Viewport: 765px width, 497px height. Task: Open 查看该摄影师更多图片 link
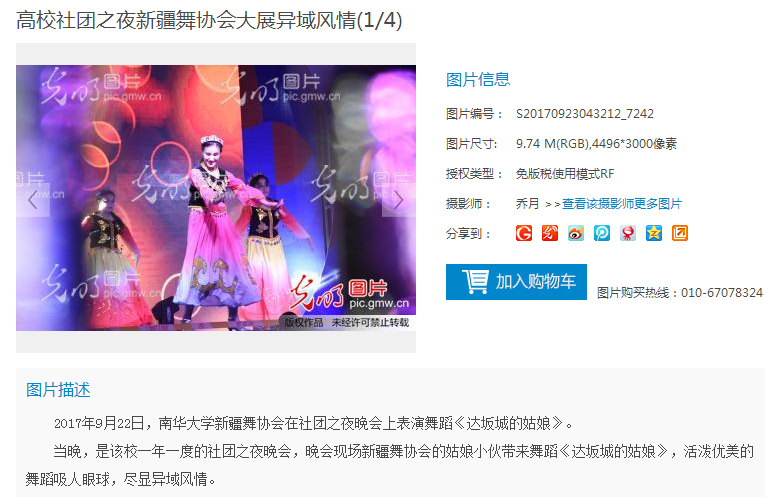click(x=622, y=203)
